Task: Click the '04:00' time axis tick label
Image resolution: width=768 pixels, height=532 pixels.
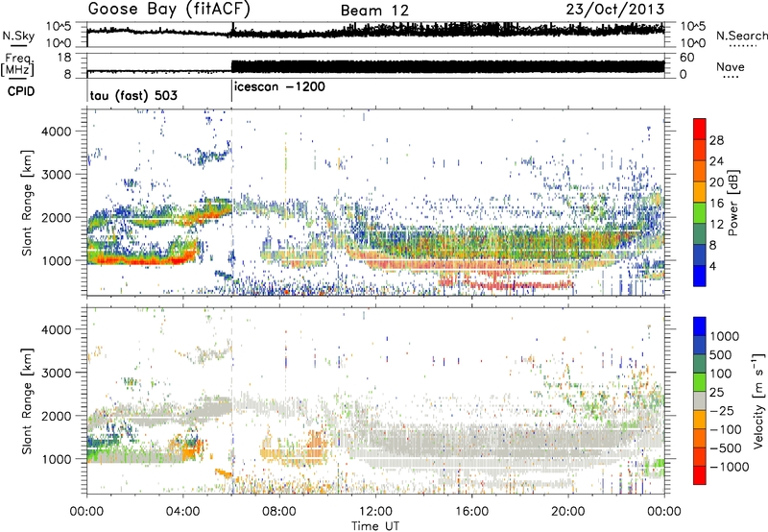Action: (x=182, y=511)
